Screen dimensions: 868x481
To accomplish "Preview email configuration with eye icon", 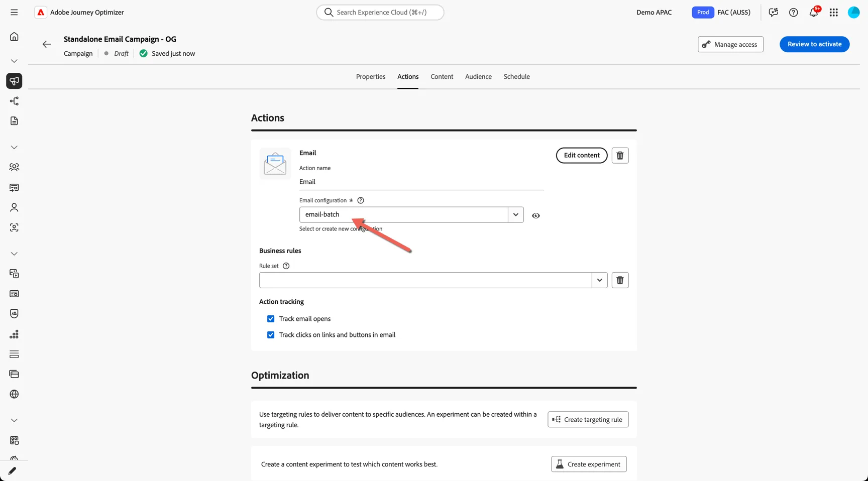I will pyautogui.click(x=536, y=215).
